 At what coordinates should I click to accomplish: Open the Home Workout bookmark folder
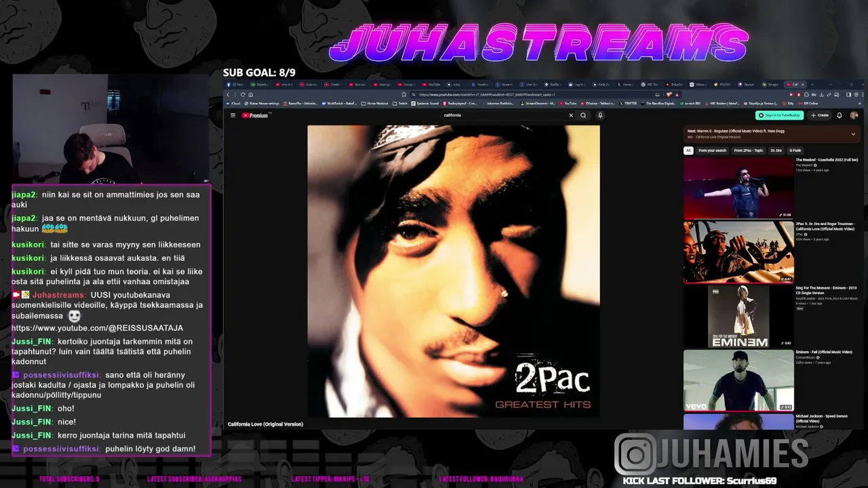point(374,103)
